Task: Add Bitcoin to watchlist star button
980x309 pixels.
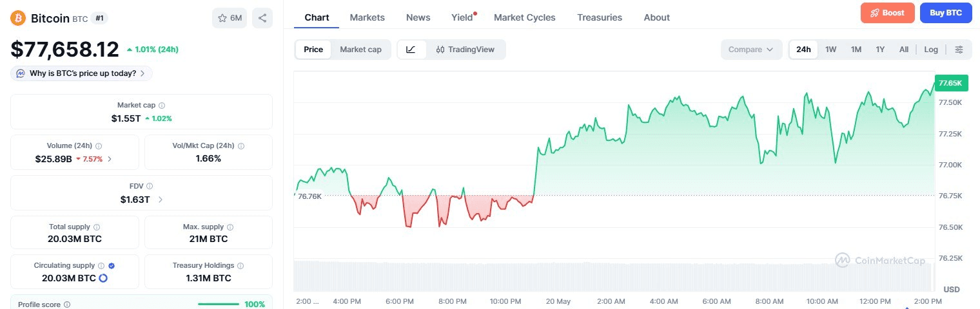Action: [x=230, y=18]
